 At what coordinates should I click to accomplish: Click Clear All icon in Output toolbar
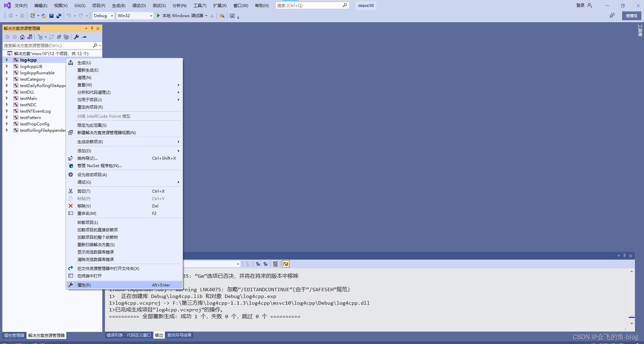[276, 264]
